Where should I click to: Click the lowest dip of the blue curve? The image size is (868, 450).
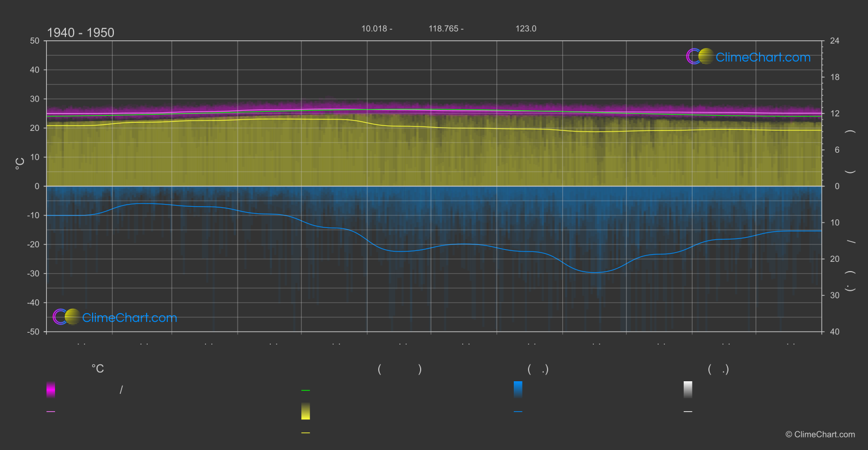(x=594, y=273)
